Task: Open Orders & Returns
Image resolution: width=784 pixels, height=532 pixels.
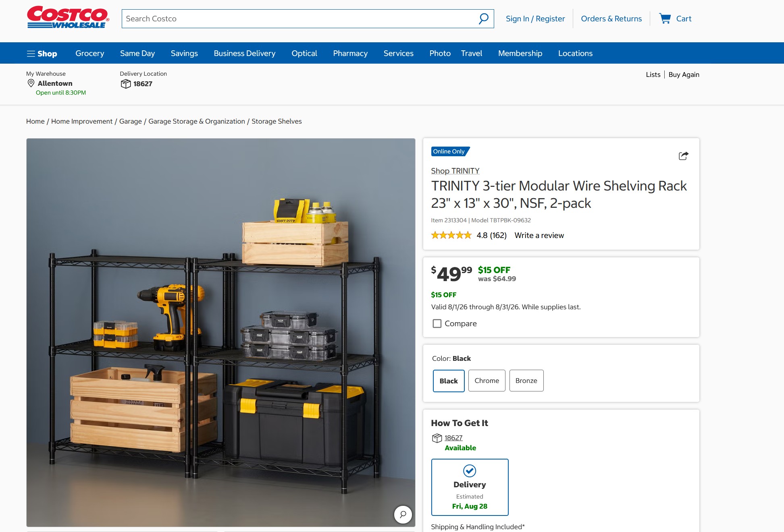Action: [x=611, y=19]
